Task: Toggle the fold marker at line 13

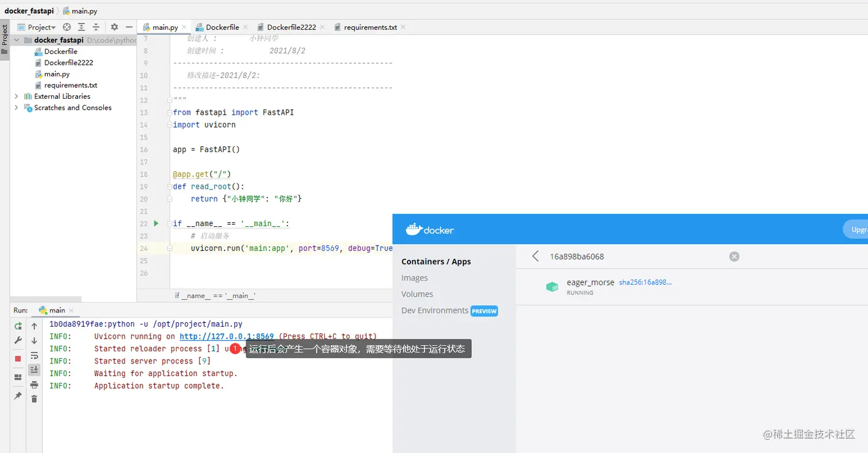Action: (x=169, y=113)
